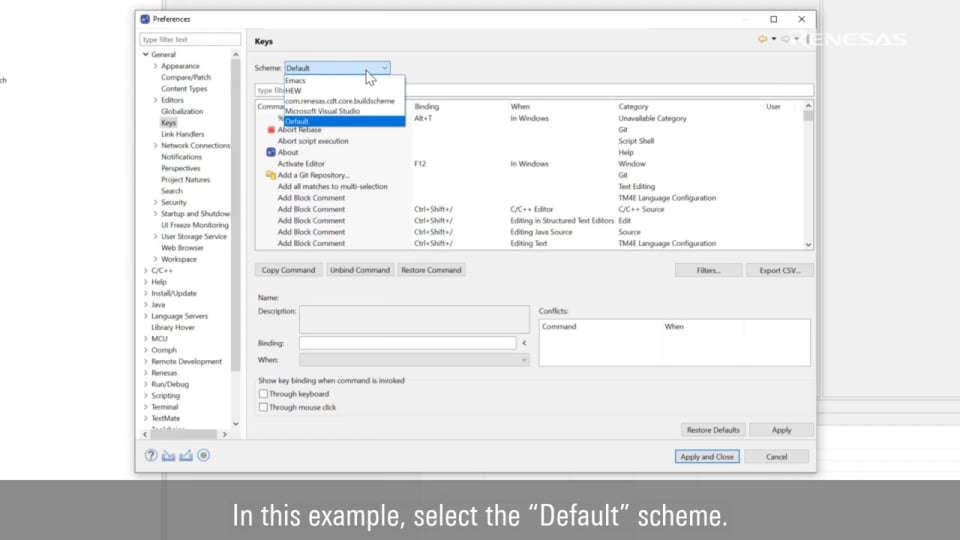Select Default in the Scheme dropdown list

297,121
